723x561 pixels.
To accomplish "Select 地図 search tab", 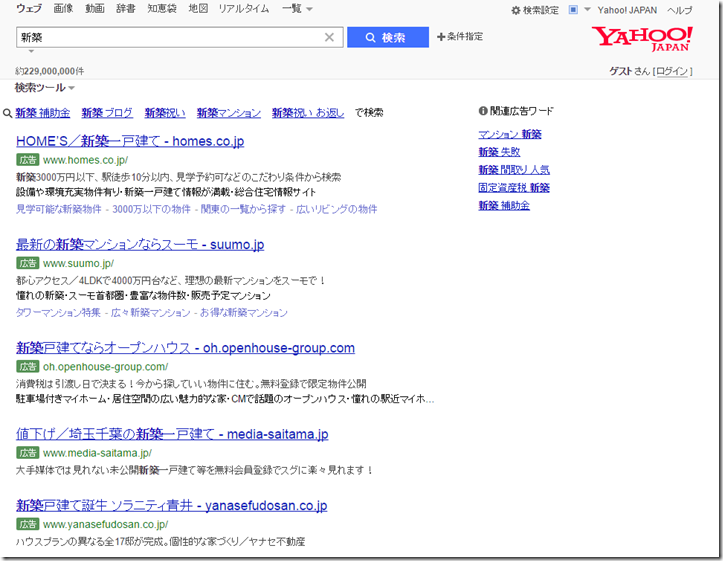I will (198, 8).
